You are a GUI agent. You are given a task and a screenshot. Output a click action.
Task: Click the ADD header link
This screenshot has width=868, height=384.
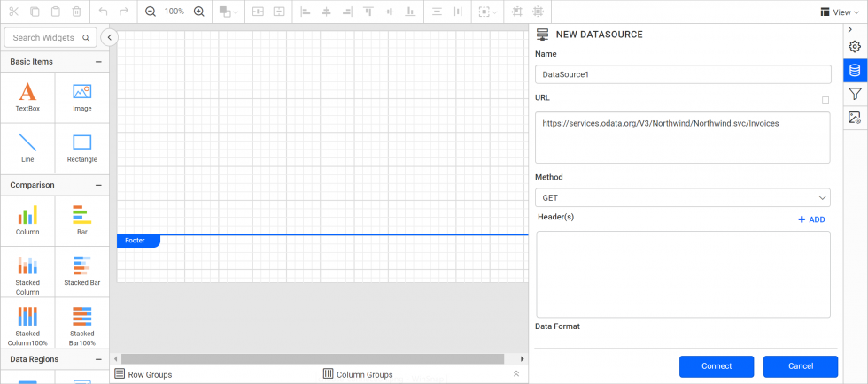[811, 219]
